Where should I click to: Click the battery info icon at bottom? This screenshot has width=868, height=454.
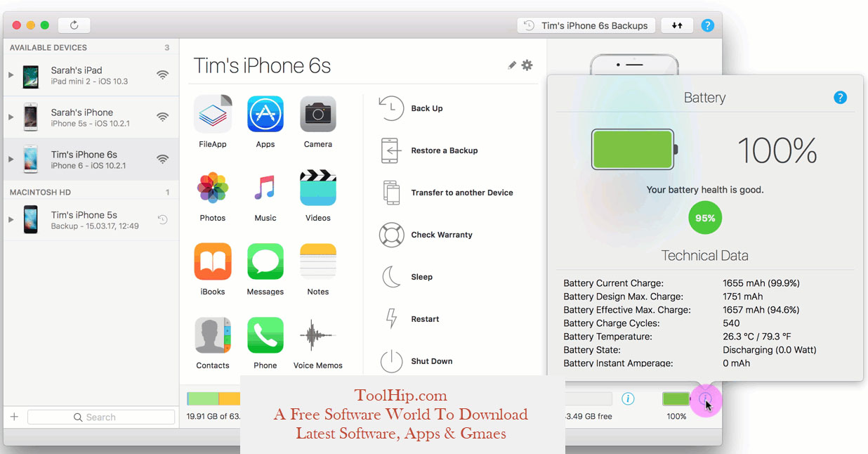click(706, 398)
